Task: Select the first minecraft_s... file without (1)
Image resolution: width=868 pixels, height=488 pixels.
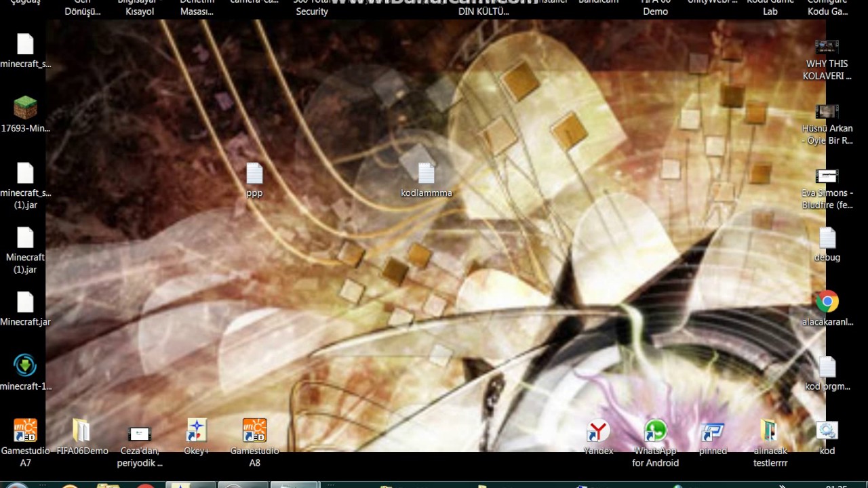Action: pyautogui.click(x=25, y=45)
